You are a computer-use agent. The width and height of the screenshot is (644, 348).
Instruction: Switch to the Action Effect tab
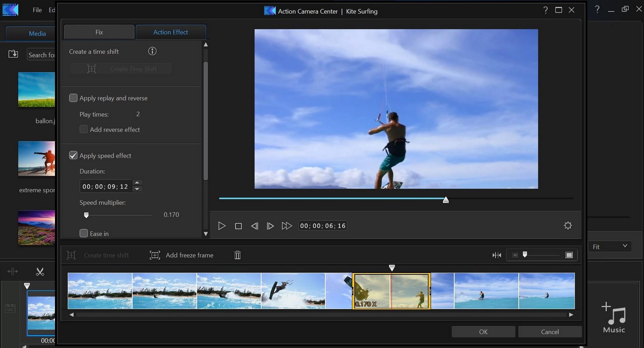pos(171,32)
